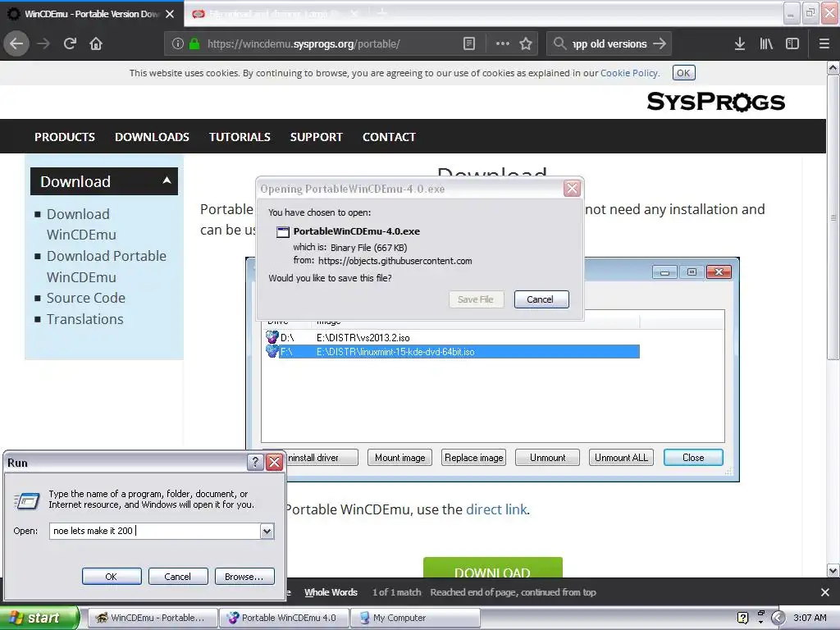The image size is (840, 630).
Task: Click Browse... in the Run dialog
Action: pyautogui.click(x=244, y=577)
